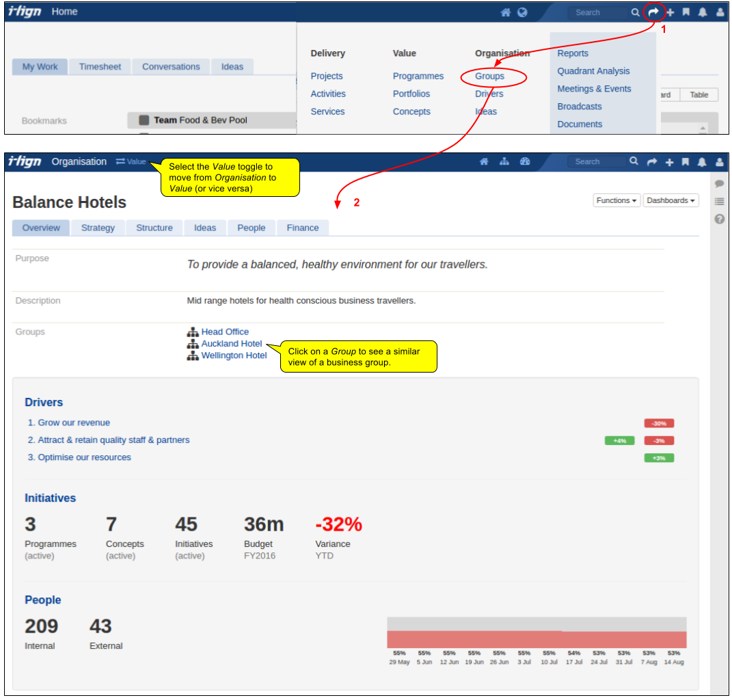732x700 pixels.
Task: Click the globe icon in Home header
Action: coord(523,12)
